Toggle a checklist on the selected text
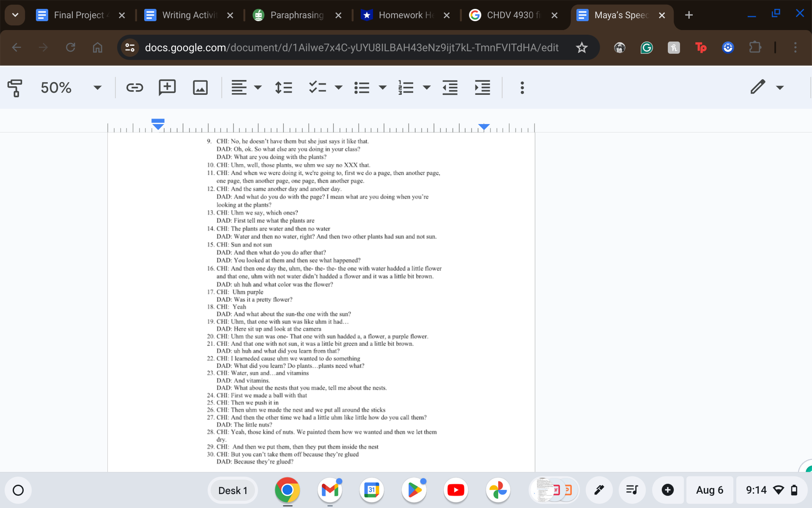The width and height of the screenshot is (812, 508). [x=317, y=88]
